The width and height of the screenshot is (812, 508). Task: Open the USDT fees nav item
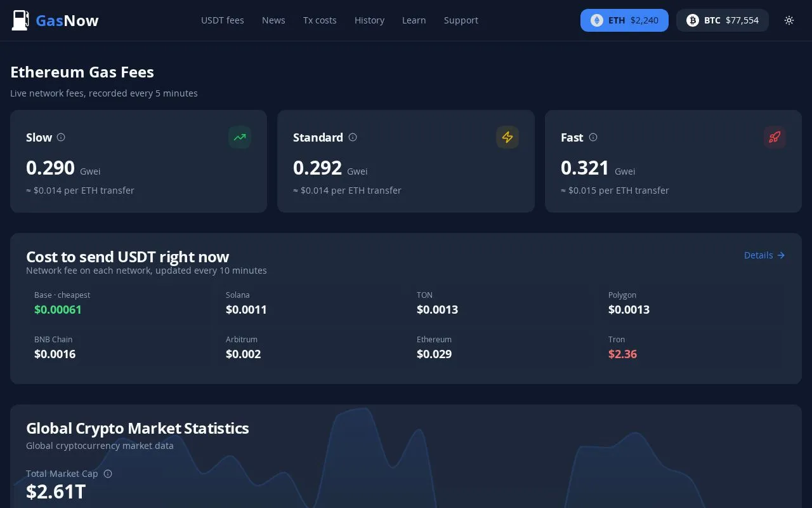[223, 20]
